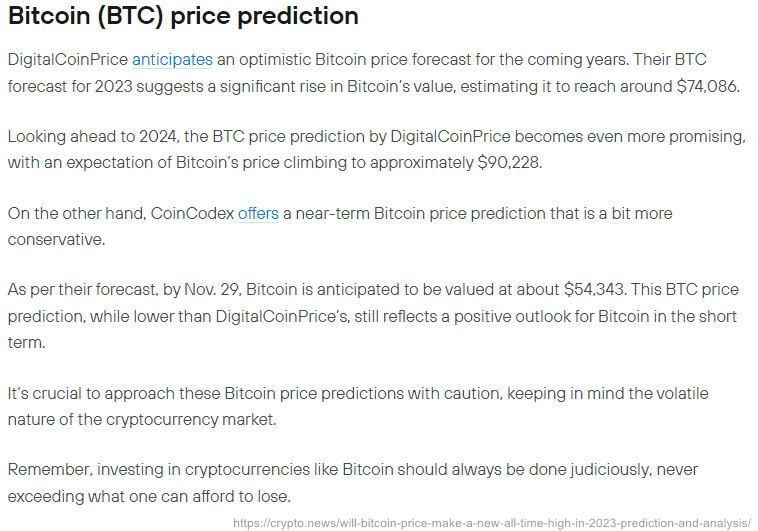Click the $74,086 price figure
The image size is (758, 531).
coord(707,86)
